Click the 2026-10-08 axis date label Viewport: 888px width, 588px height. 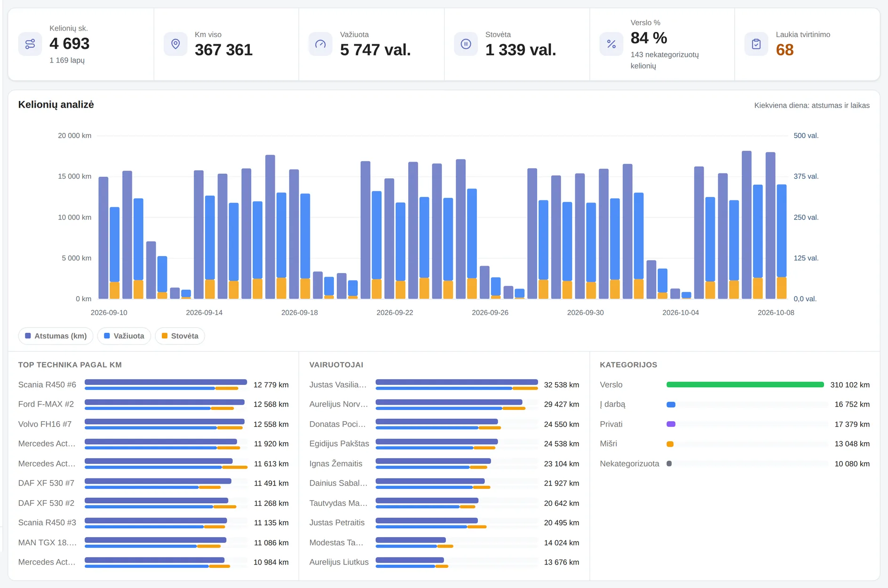pyautogui.click(x=776, y=313)
